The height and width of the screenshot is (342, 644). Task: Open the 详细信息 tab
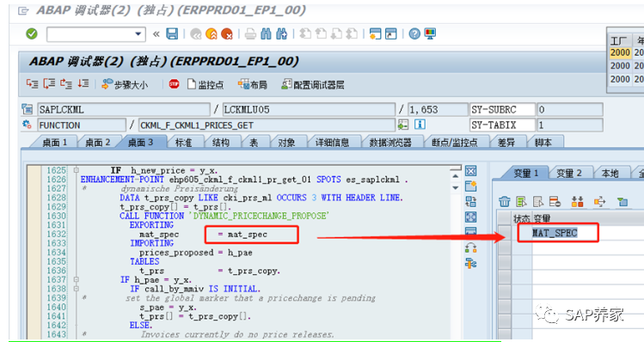pos(332,143)
